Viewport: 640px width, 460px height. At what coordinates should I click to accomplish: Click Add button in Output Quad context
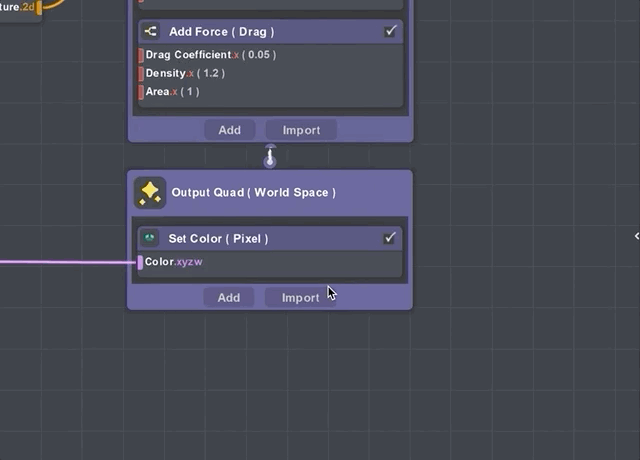pyautogui.click(x=229, y=297)
